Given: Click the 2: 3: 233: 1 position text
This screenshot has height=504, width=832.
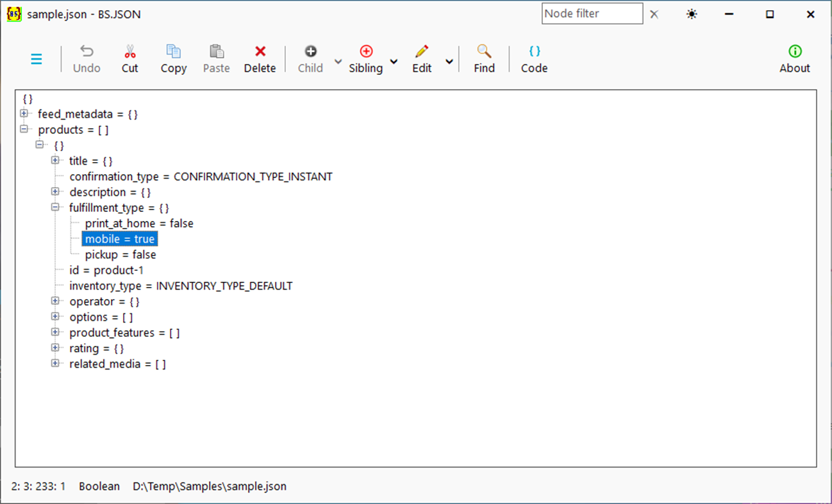Looking at the screenshot, I should (x=38, y=487).
